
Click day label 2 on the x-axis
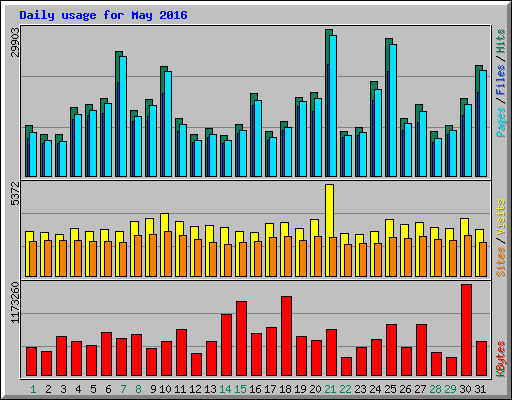pos(48,389)
